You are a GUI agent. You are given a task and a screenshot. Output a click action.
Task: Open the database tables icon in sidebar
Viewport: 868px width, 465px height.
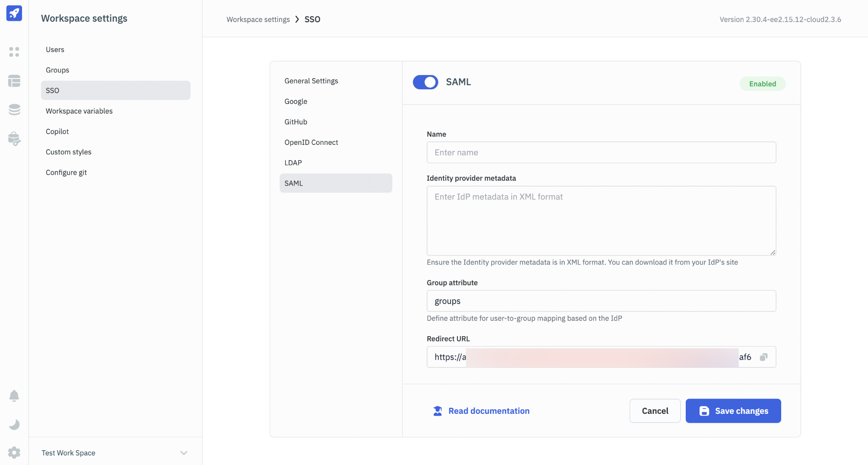click(14, 81)
